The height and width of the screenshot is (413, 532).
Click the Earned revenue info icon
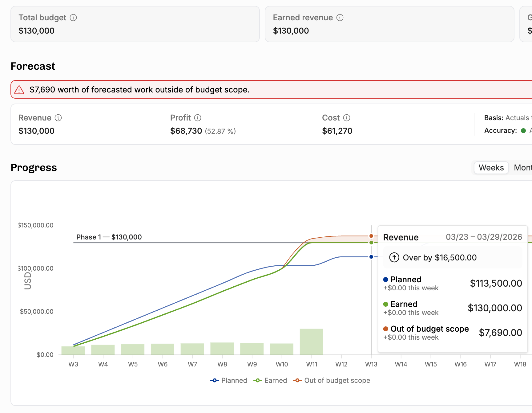[x=340, y=18]
